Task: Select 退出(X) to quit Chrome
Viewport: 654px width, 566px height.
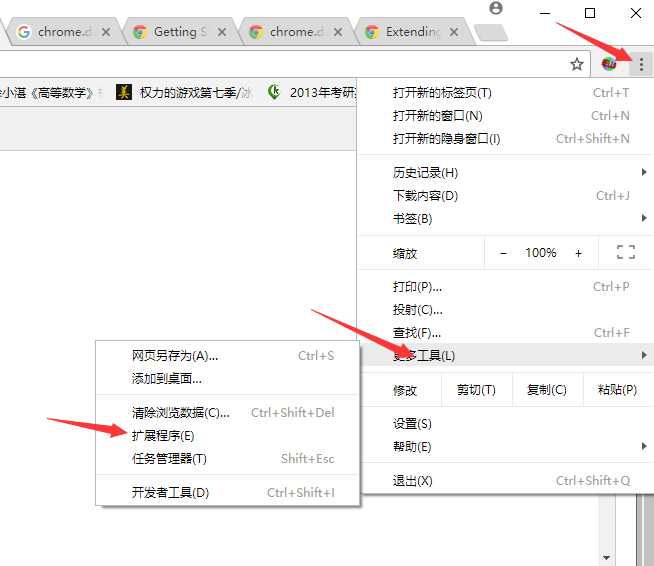Action: pos(506,480)
